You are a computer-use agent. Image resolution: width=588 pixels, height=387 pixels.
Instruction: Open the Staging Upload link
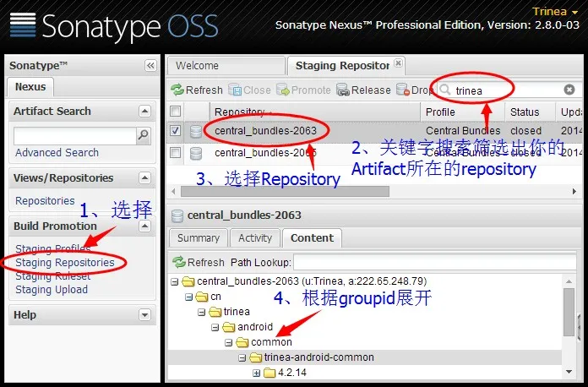point(52,290)
